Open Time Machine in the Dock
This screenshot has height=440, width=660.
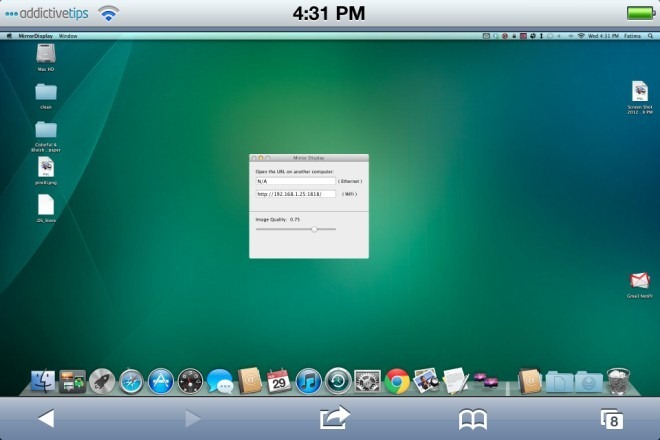338,381
